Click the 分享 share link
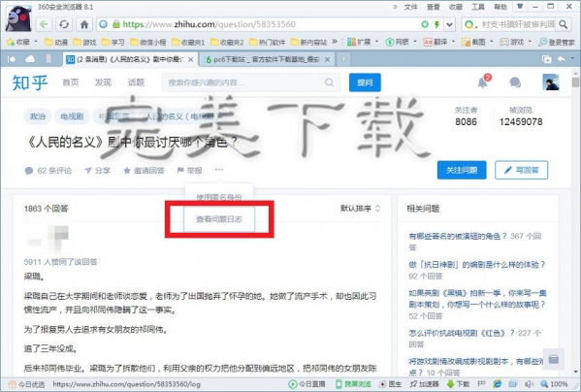This screenshot has height=392, width=581. (97, 171)
